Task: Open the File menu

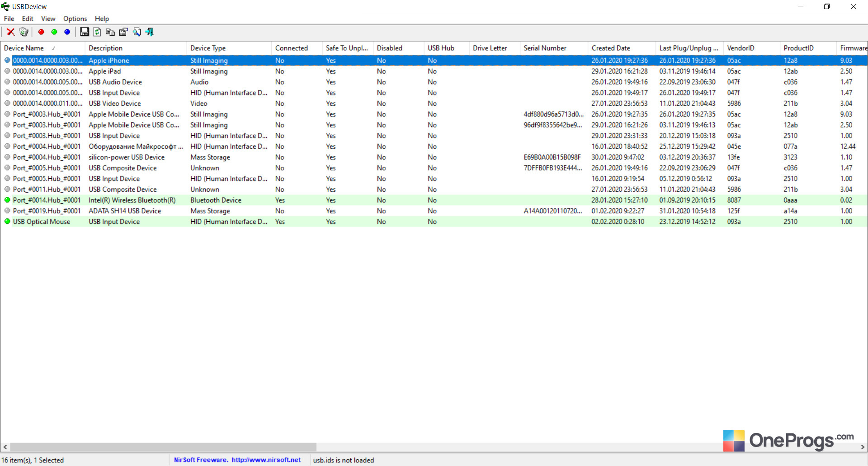Action: [9, 19]
